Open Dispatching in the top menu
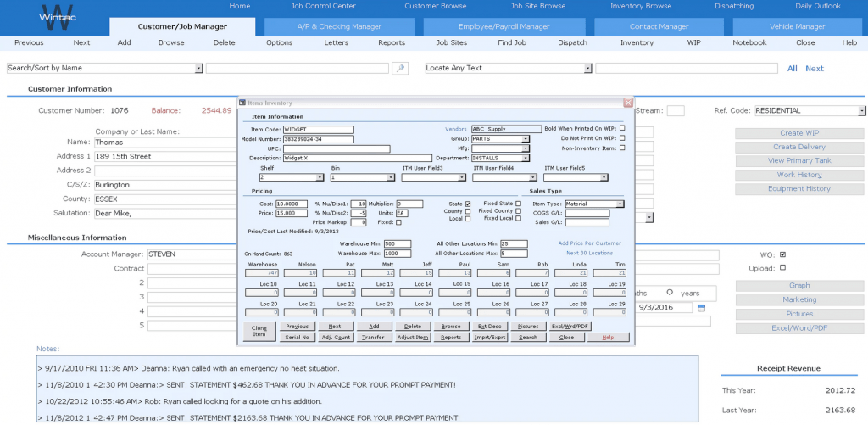This screenshot has height=425, width=868. tap(733, 6)
